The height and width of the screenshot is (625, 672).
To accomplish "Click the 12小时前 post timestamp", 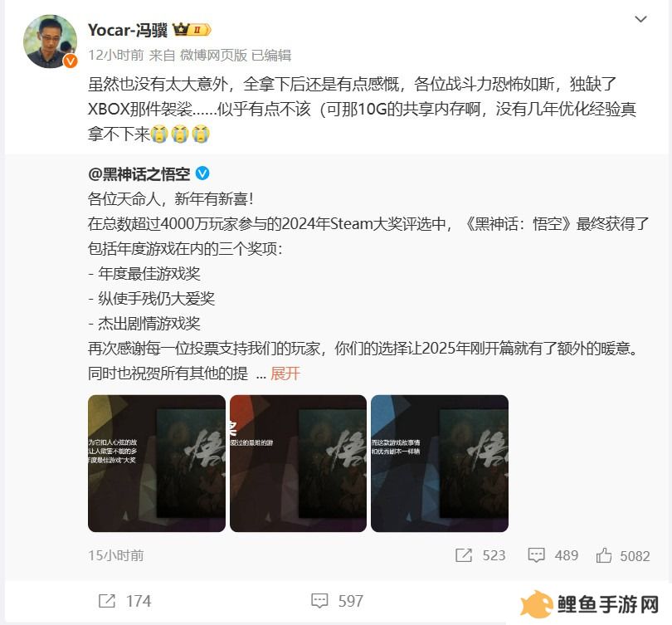I will (x=115, y=55).
